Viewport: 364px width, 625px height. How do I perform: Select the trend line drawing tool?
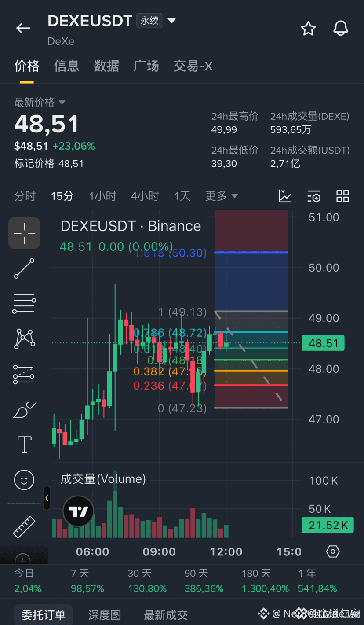pyautogui.click(x=24, y=268)
